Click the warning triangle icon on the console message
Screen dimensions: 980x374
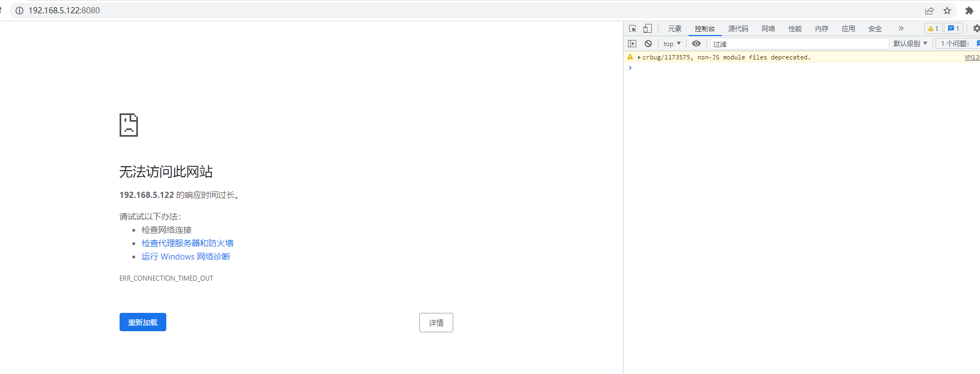click(x=630, y=57)
